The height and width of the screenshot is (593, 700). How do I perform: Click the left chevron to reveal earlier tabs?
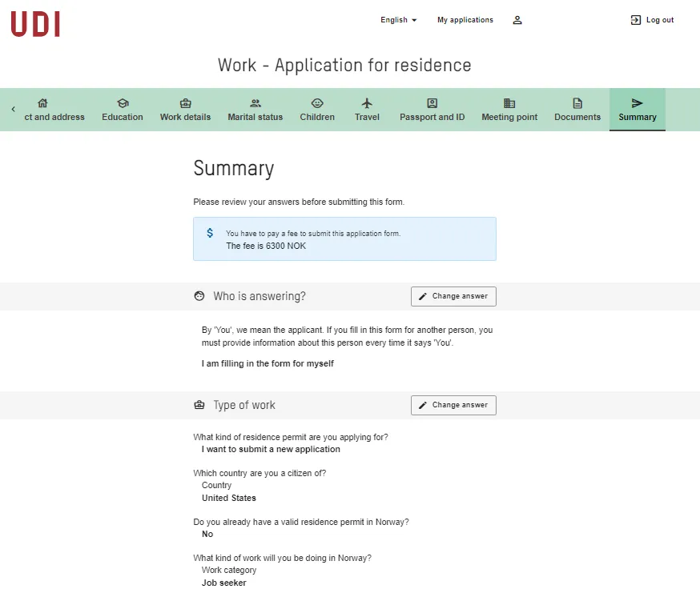[x=14, y=109]
